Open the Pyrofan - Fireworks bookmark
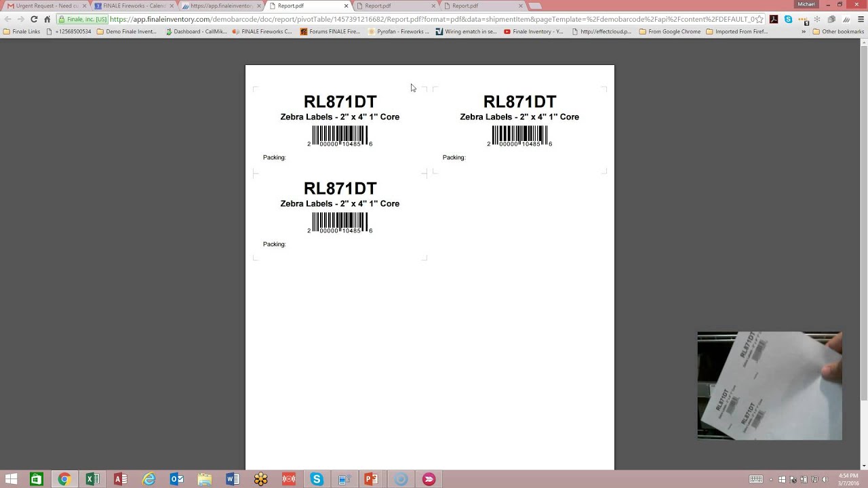868x488 pixels. tap(399, 31)
